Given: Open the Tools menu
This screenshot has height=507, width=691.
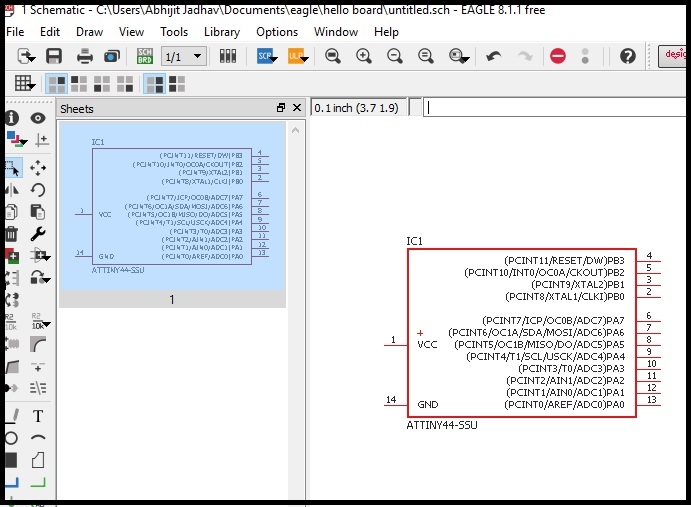Looking at the screenshot, I should (x=174, y=32).
